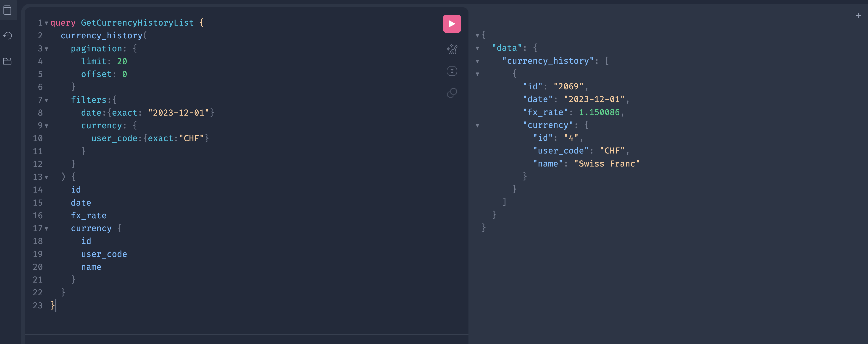Place cursor on limit value 20

pos(122,61)
